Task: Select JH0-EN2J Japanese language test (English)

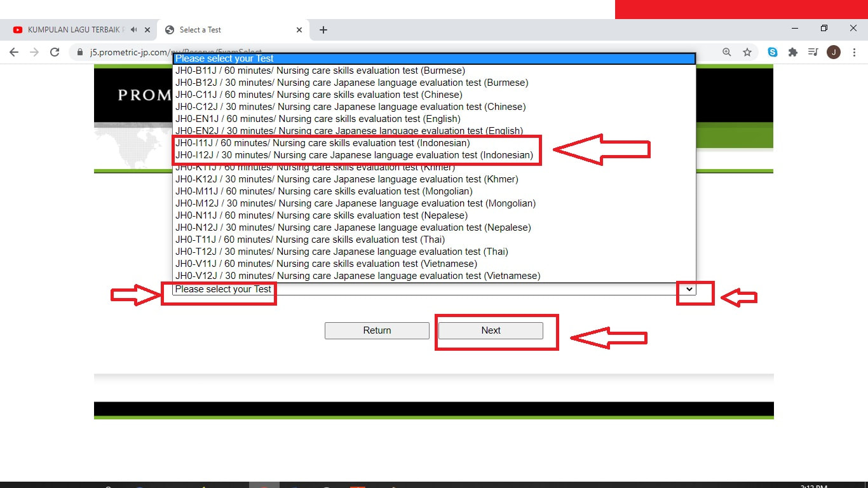Action: [435, 130]
